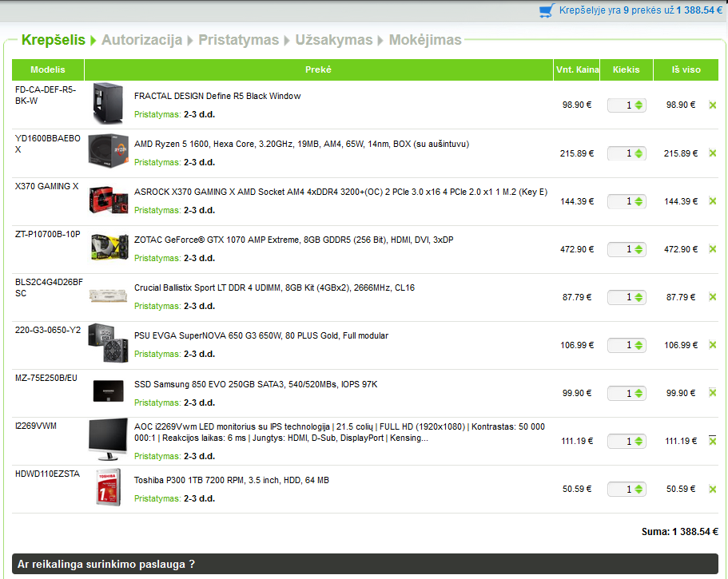The width and height of the screenshot is (728, 579).
Task: Open the Samsung SSD thumbnail
Action: pyautogui.click(x=109, y=391)
